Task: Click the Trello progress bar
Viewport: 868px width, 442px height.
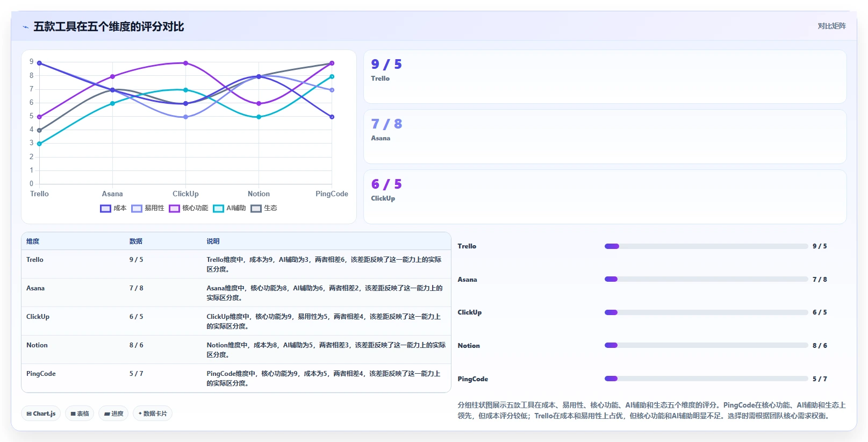Action: tap(706, 246)
